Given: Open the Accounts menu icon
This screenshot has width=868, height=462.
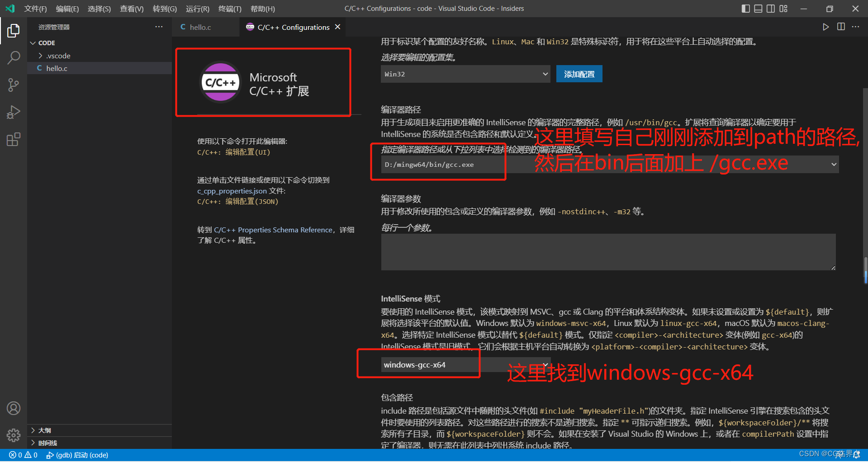Looking at the screenshot, I should 14,408.
